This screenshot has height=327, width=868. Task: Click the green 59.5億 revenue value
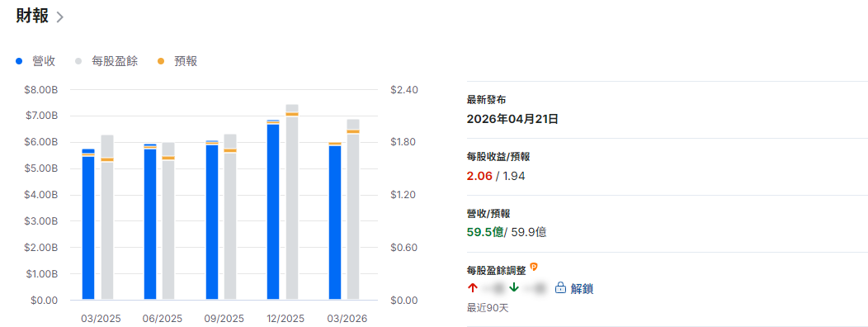(485, 232)
